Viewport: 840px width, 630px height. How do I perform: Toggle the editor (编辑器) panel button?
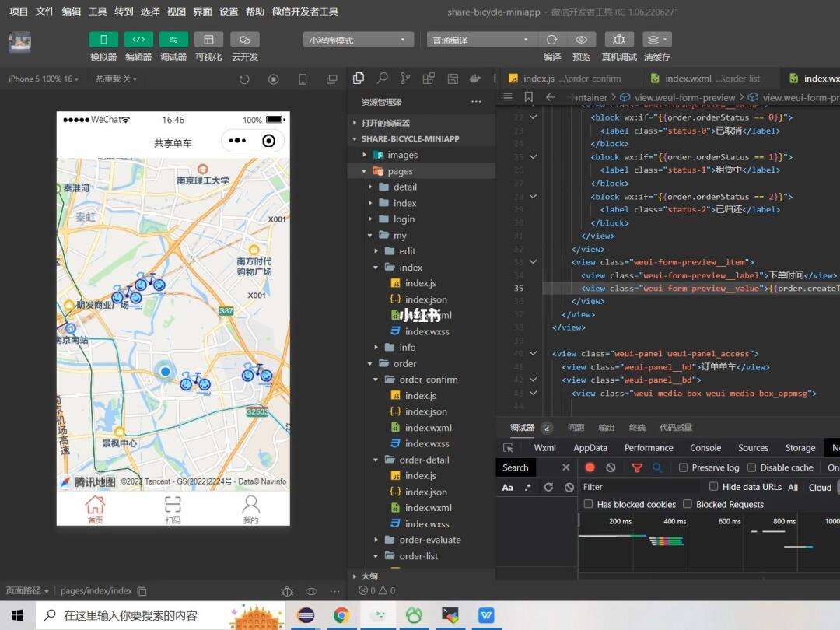138,40
